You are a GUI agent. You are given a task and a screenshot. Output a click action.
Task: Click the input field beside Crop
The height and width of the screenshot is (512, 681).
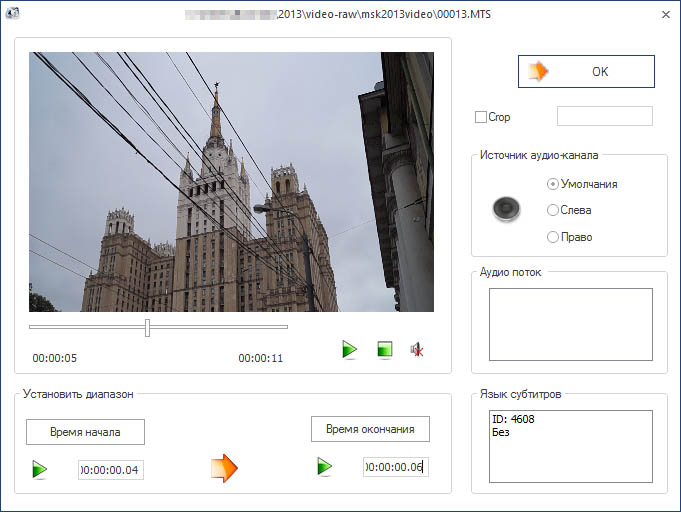point(605,116)
